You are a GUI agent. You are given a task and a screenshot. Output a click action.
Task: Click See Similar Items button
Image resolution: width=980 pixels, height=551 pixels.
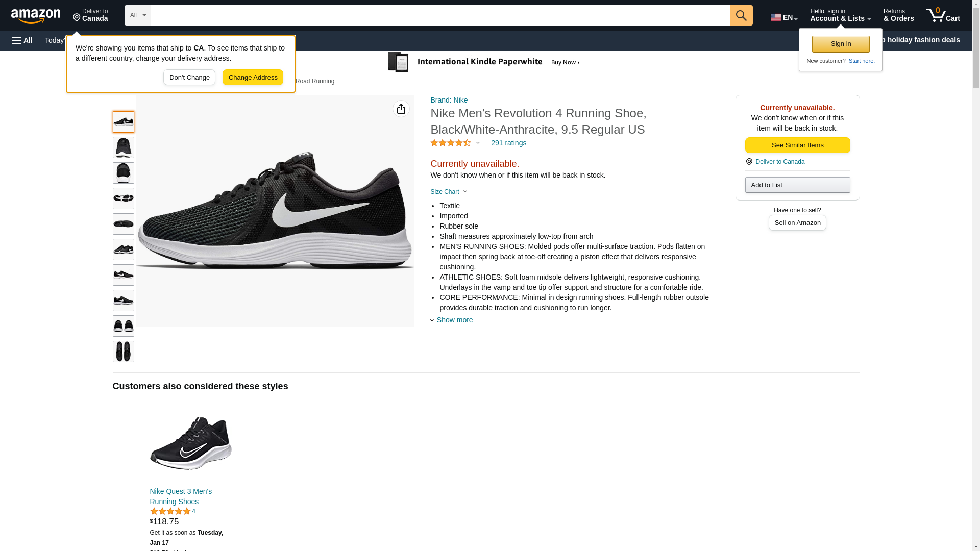point(797,145)
